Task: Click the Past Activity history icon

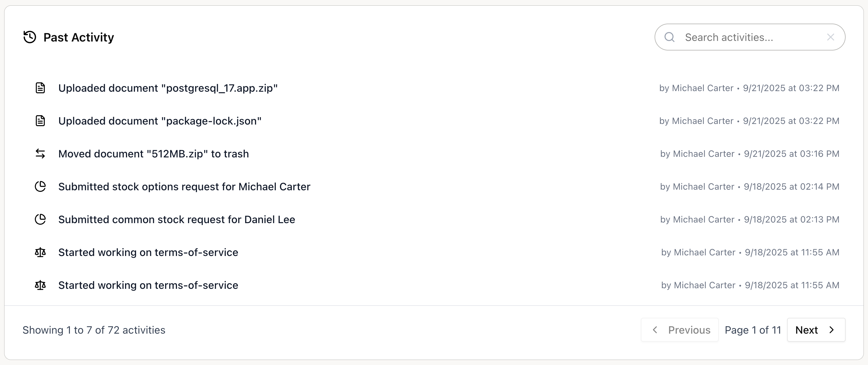Action: click(29, 37)
